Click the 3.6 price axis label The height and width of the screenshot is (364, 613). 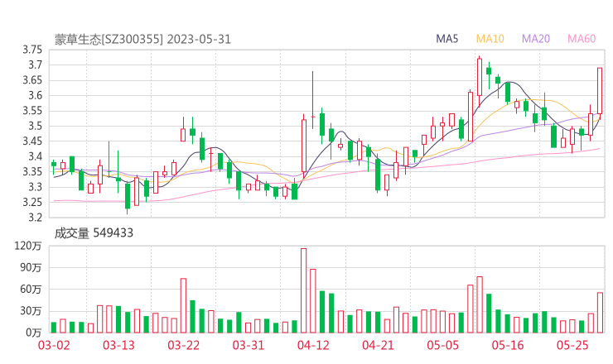pyautogui.click(x=35, y=95)
